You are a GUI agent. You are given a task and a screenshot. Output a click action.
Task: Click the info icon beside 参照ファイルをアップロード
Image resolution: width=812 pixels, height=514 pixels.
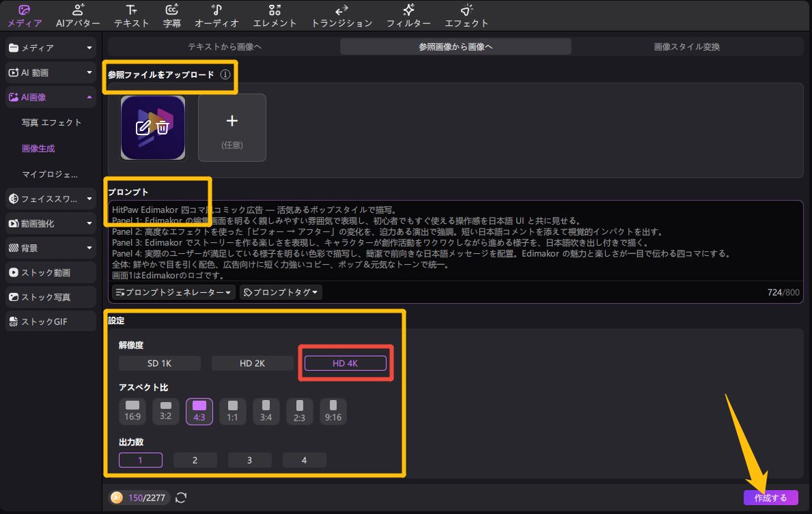pos(225,75)
